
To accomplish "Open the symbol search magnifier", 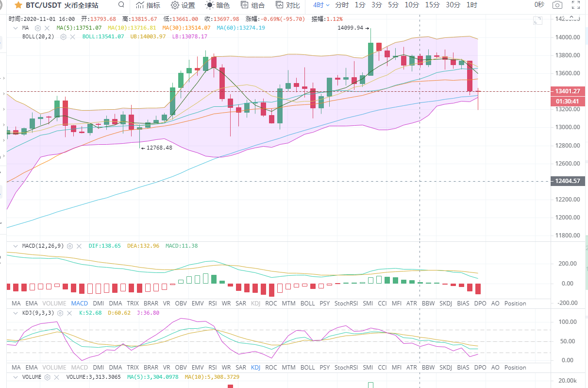I will coord(121,5).
